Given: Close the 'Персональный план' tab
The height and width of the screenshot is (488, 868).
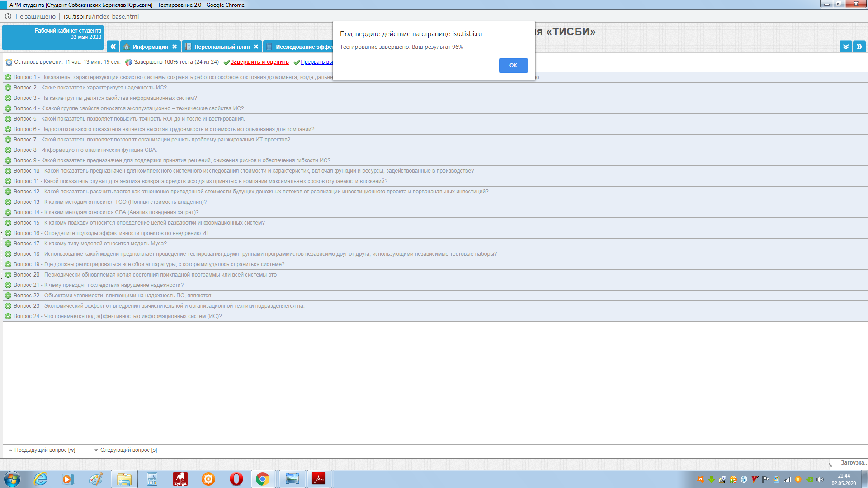Looking at the screenshot, I should point(256,47).
